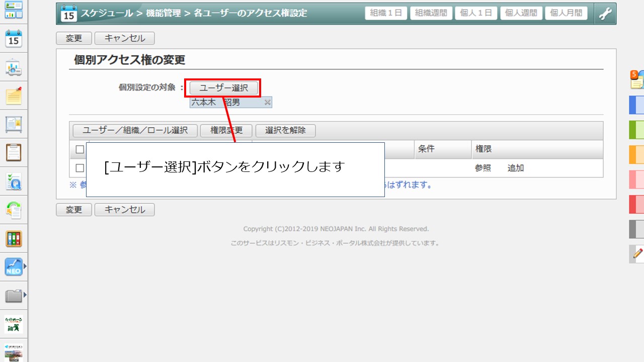Open the binders library icon in sidebar
The height and width of the screenshot is (362, 644).
pos(14,239)
